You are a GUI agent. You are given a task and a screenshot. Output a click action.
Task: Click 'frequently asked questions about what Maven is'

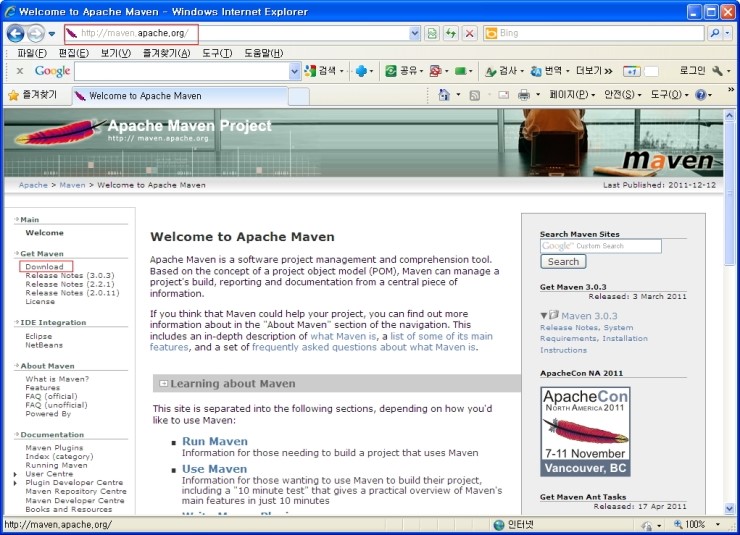pyautogui.click(x=364, y=347)
